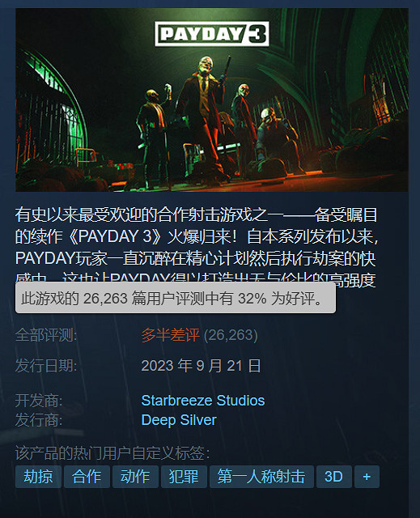Click the PAYDAY 3 logo in the banner

pyautogui.click(x=212, y=34)
